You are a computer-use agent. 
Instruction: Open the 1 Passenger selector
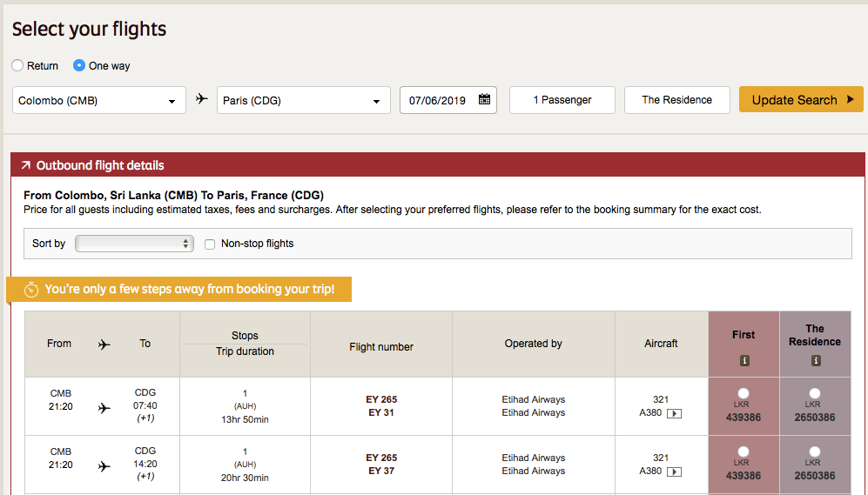(x=562, y=100)
